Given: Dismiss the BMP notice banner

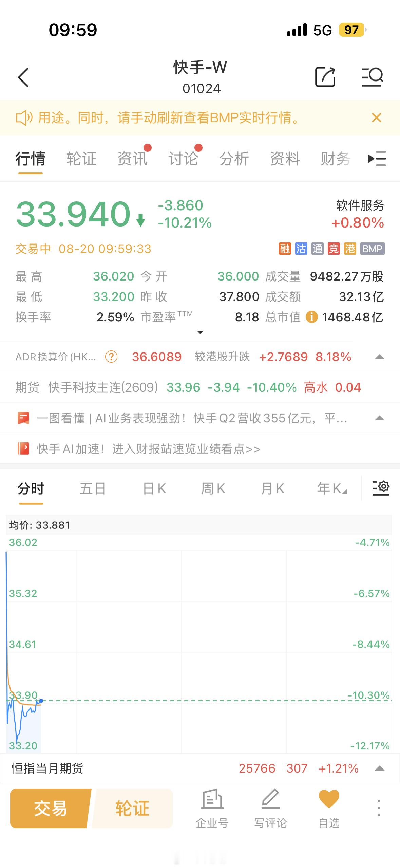Looking at the screenshot, I should 377,118.
